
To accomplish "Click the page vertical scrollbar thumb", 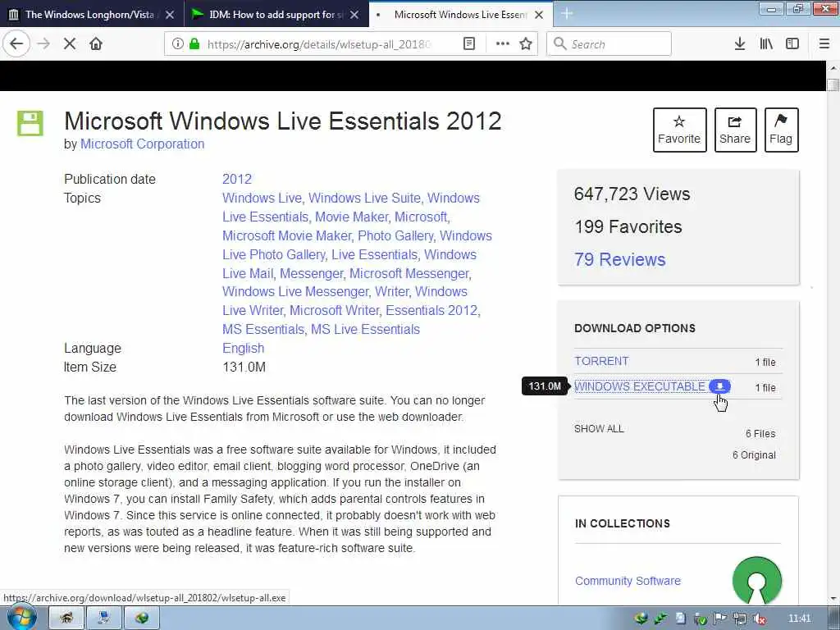I will pyautogui.click(x=833, y=84).
